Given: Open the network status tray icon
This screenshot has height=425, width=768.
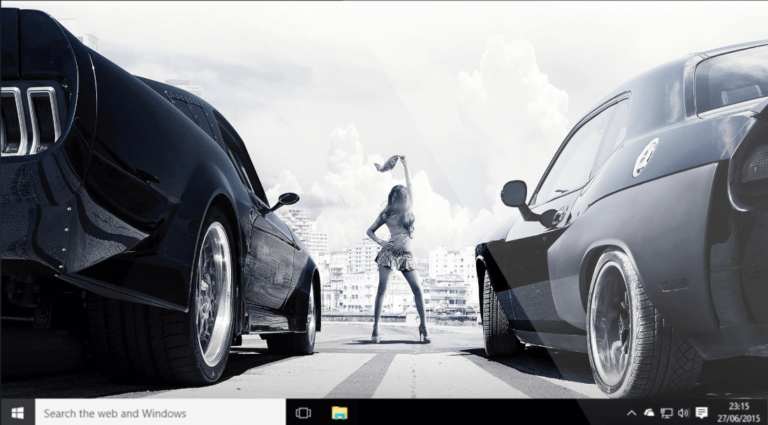Looking at the screenshot, I should (666, 413).
